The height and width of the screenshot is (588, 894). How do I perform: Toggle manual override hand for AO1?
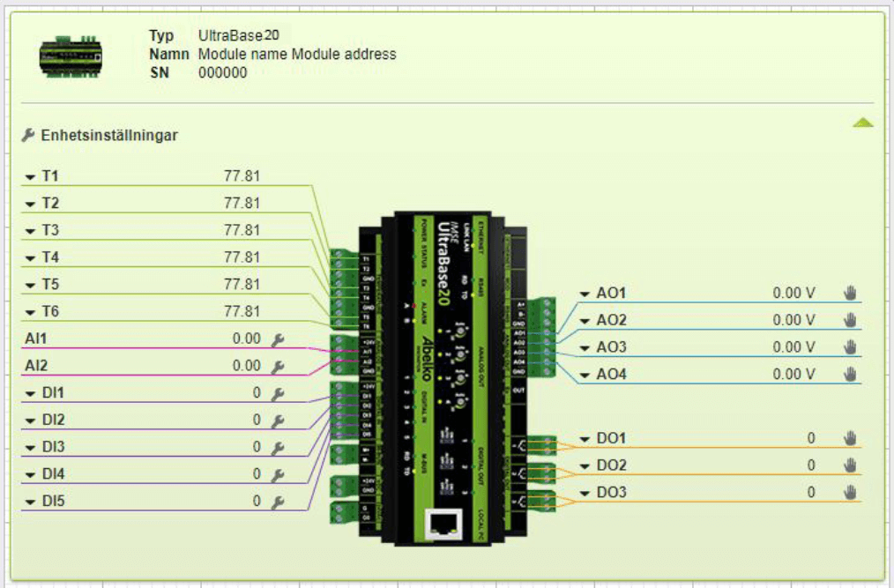[x=850, y=293]
